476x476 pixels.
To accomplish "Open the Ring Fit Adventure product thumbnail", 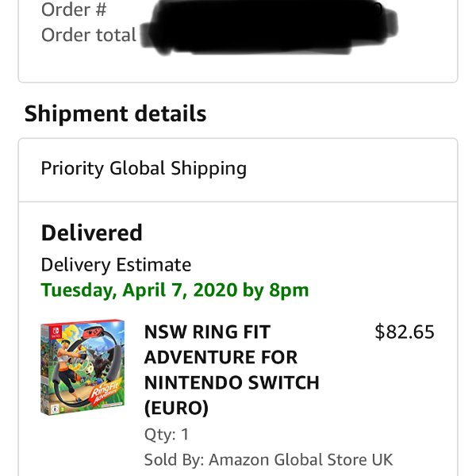I will coord(83,367).
